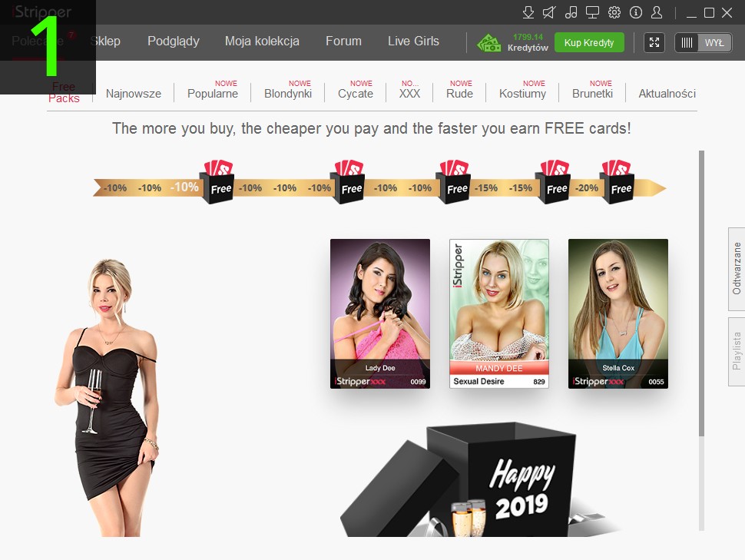Open the music notes icon
This screenshot has height=560, width=745.
point(571,12)
